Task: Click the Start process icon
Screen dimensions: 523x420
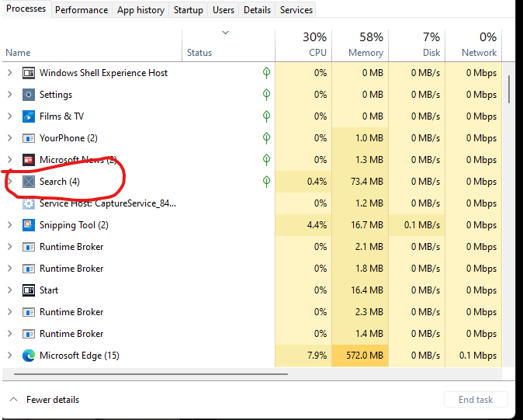Action: 29,290
